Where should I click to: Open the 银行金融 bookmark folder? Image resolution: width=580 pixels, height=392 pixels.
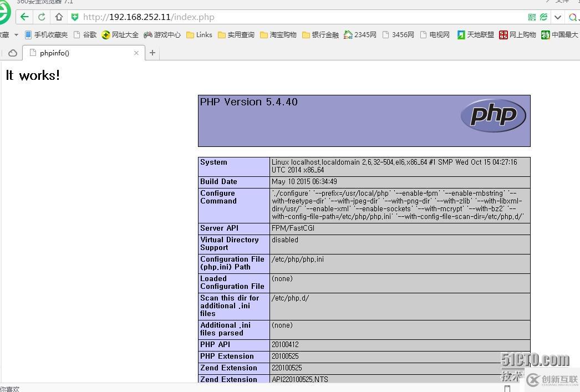pyautogui.click(x=320, y=35)
